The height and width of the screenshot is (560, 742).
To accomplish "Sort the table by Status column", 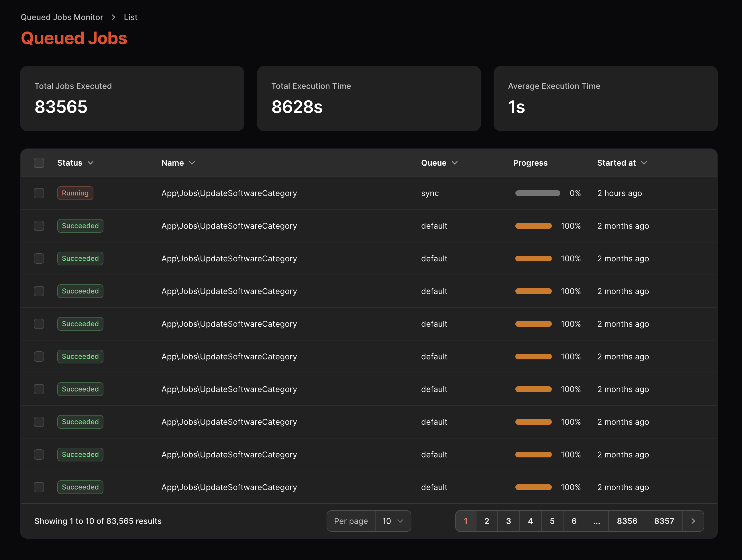I will (75, 163).
